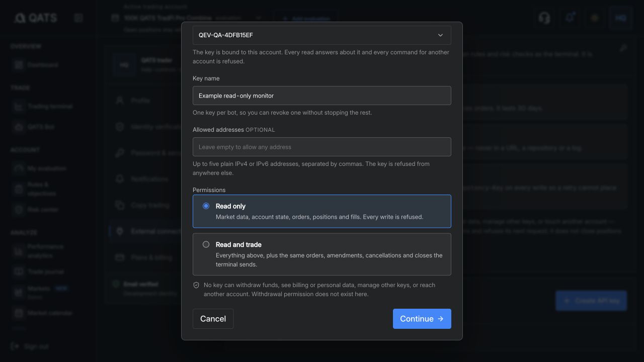Open the Plans & billing settings tab
Image resolution: width=644 pixels, height=362 pixels.
(x=146, y=257)
